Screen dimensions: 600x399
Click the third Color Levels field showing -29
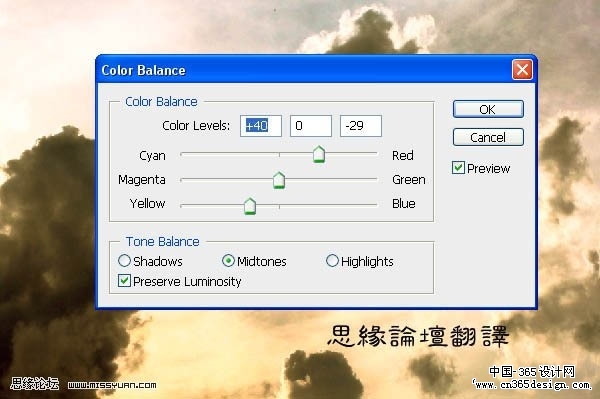coord(360,126)
